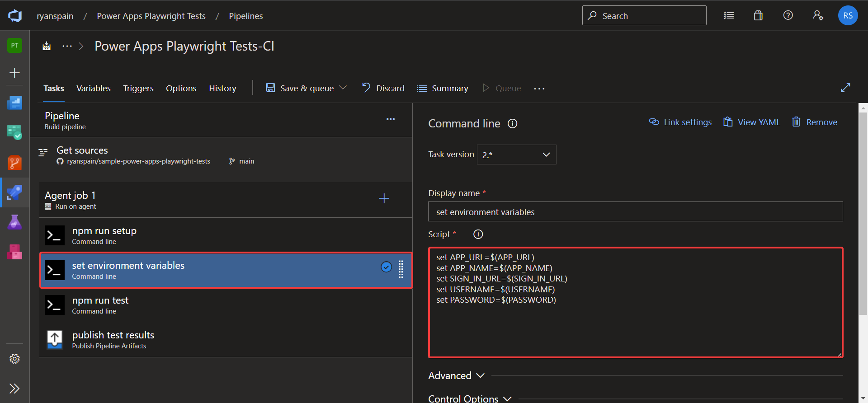Click Power Apps Playwright Tests-CI title

pyautogui.click(x=184, y=46)
